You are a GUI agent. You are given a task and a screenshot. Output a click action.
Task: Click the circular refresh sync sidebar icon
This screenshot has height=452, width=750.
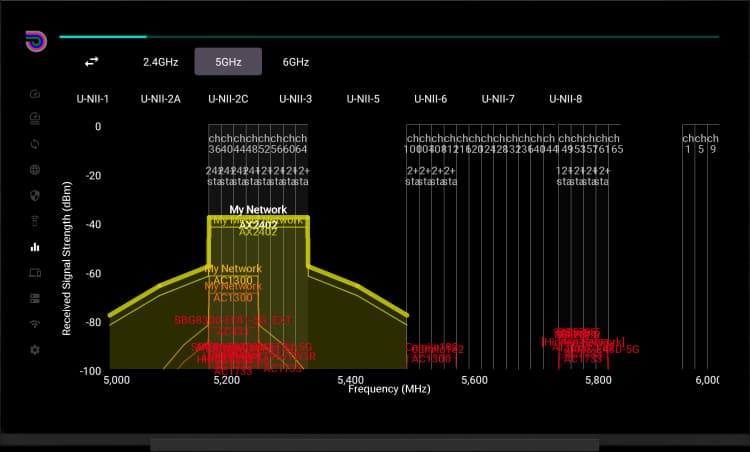pos(35,144)
